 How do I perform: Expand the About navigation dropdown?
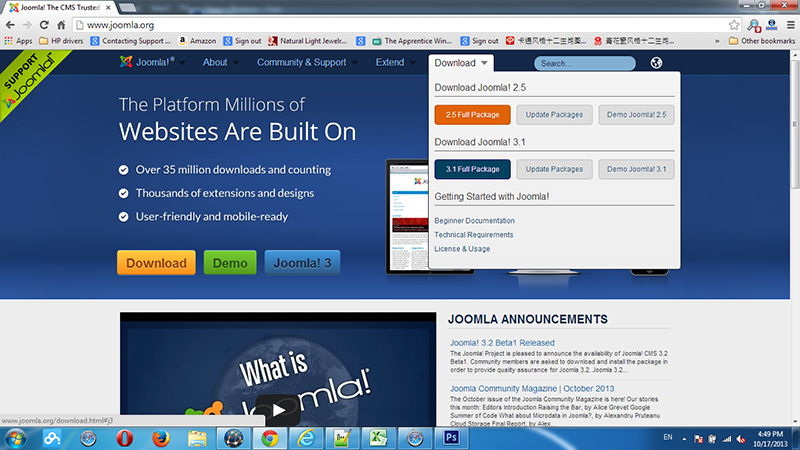235,63
